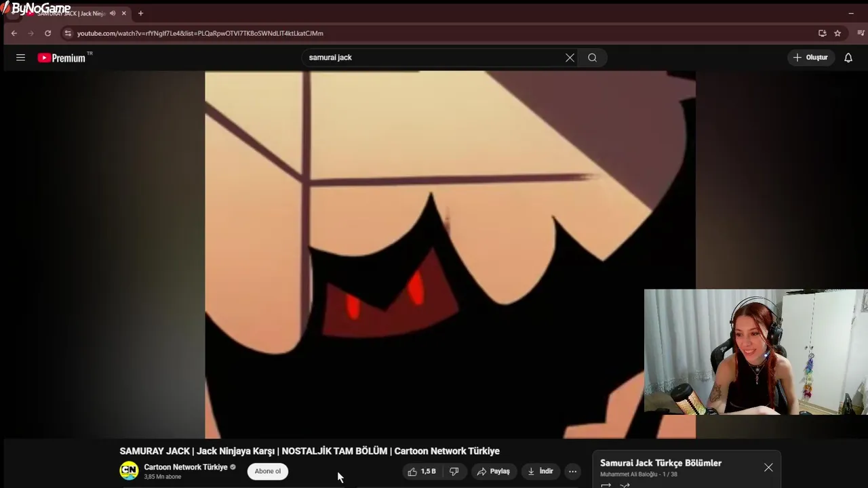
Task: Open site information icon in address bar
Action: point(67,33)
